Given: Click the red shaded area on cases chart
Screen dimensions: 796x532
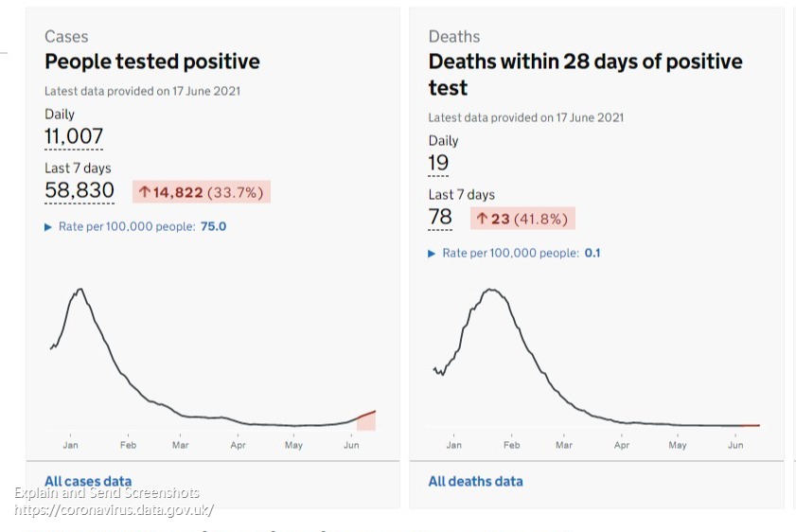Looking at the screenshot, I should point(367,421).
